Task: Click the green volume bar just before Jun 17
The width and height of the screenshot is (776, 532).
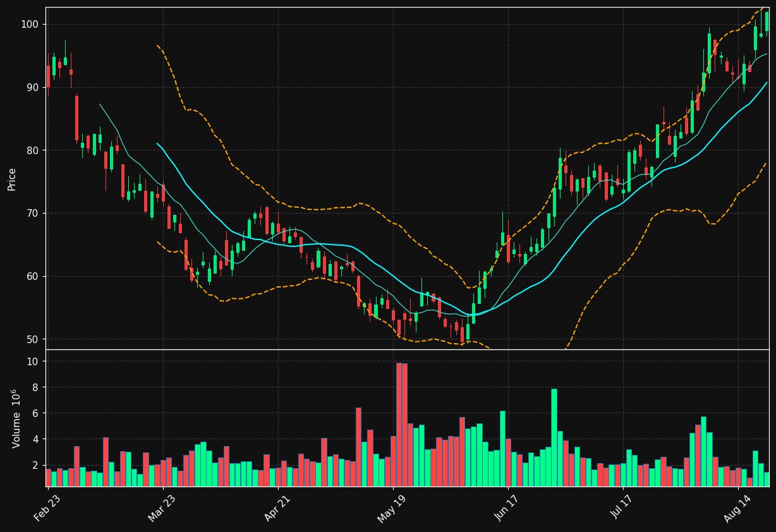Action: pyautogui.click(x=502, y=449)
